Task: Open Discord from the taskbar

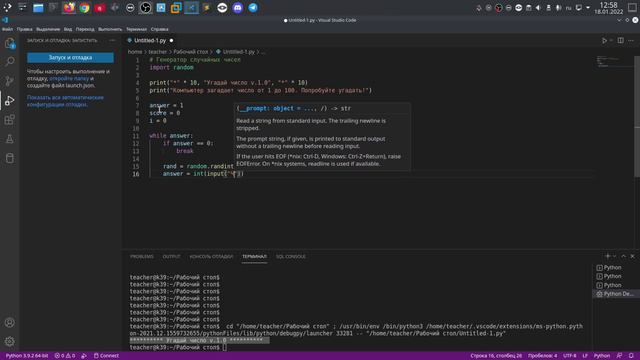Action: click(238, 8)
